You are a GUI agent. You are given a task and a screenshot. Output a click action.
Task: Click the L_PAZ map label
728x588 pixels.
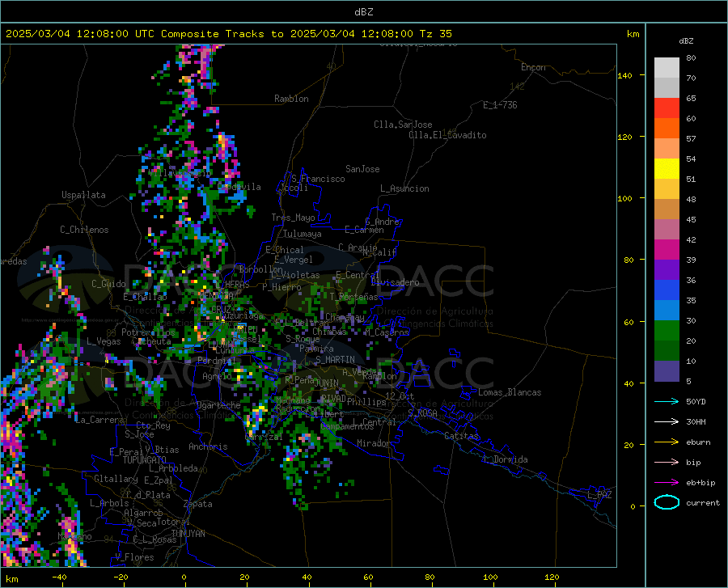[x=599, y=495]
